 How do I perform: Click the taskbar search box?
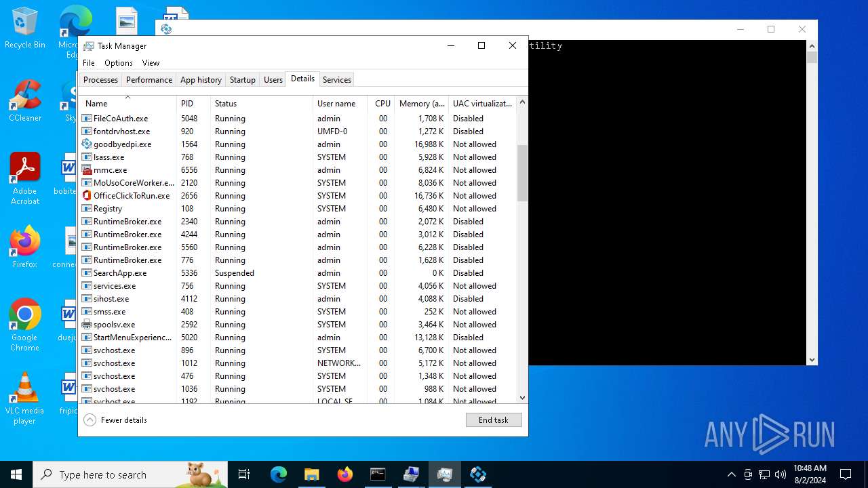(x=130, y=474)
